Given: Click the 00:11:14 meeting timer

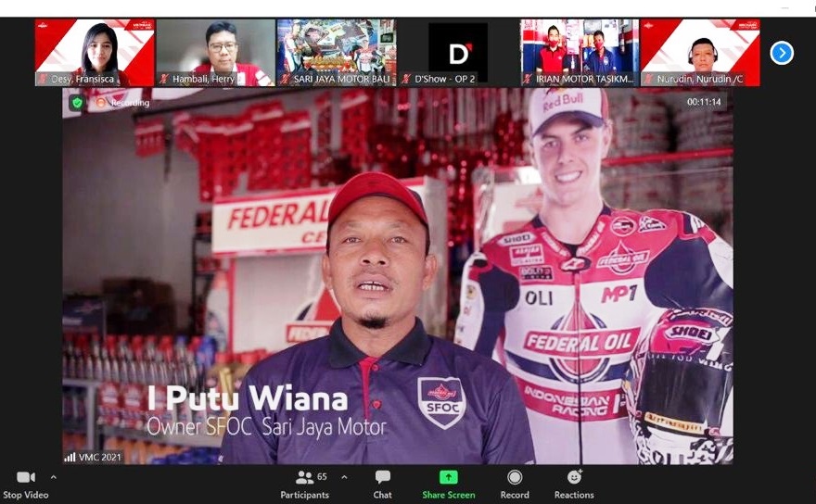Looking at the screenshot, I should [704, 103].
